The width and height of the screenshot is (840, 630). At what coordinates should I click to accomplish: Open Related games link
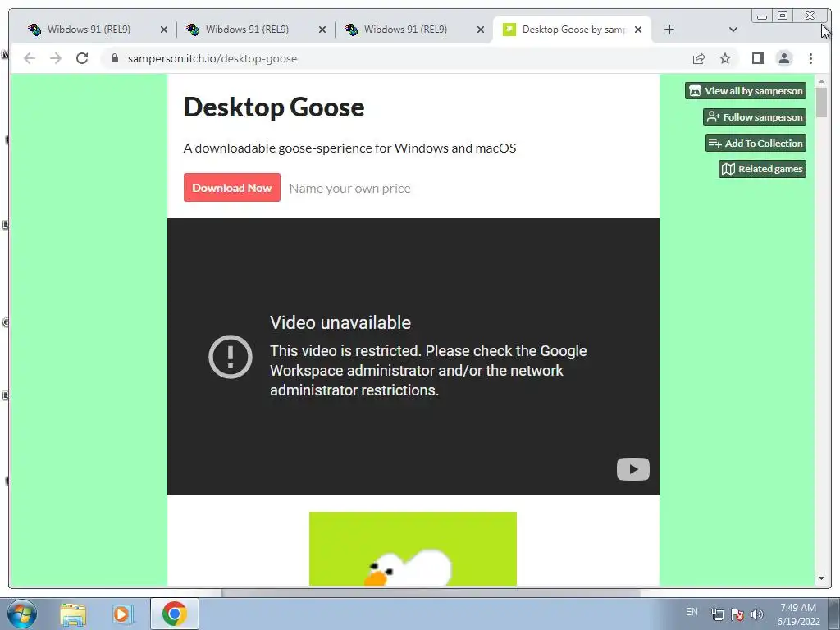762,169
